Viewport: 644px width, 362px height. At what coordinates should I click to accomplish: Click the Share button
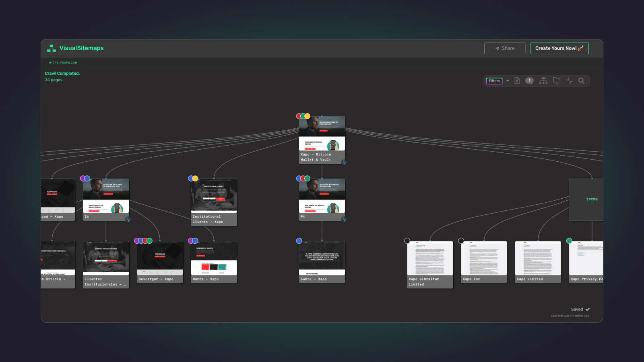[504, 48]
